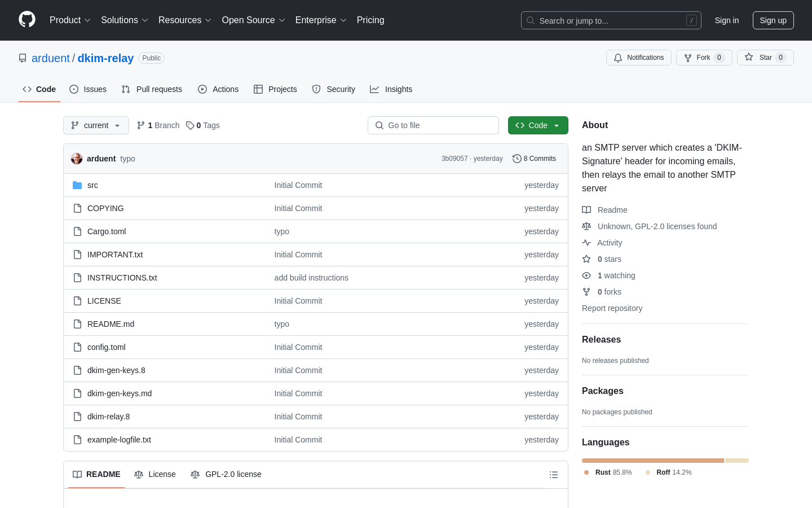Switch to the Actions tab
Image resolution: width=812 pixels, height=508 pixels.
(218, 89)
